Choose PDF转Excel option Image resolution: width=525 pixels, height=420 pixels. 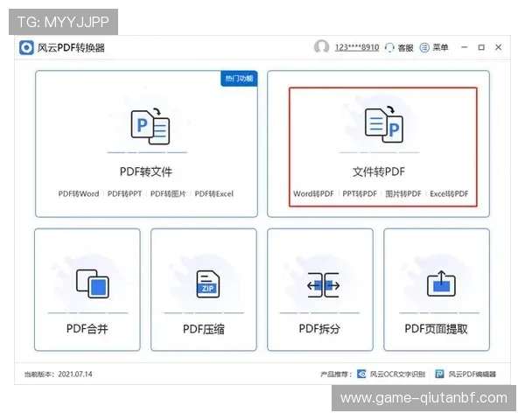[214, 194]
